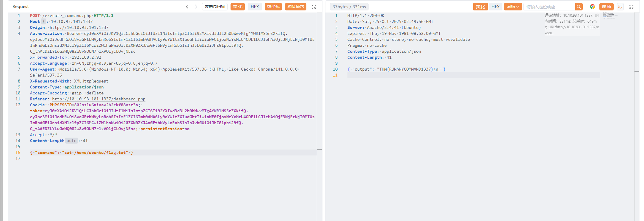Toggle 美化 beautify in the response panel
Viewport: 644px width, 221px height.
coord(480,7)
